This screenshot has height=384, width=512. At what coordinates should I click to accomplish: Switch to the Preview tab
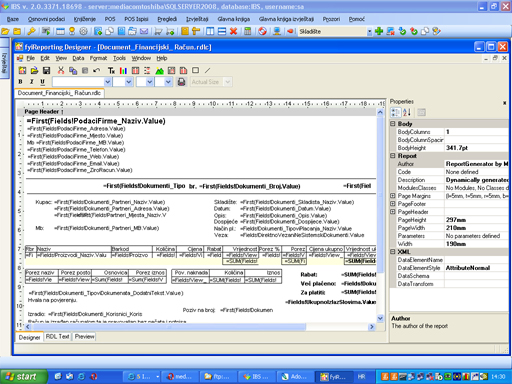click(84, 337)
